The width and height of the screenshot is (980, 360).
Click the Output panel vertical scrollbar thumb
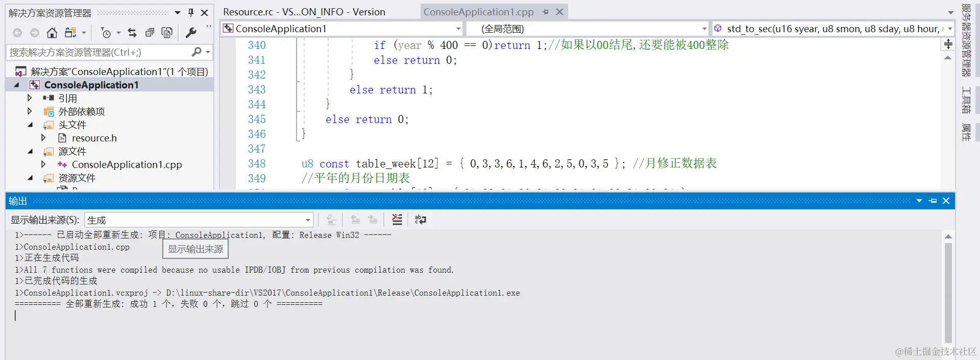point(948,293)
